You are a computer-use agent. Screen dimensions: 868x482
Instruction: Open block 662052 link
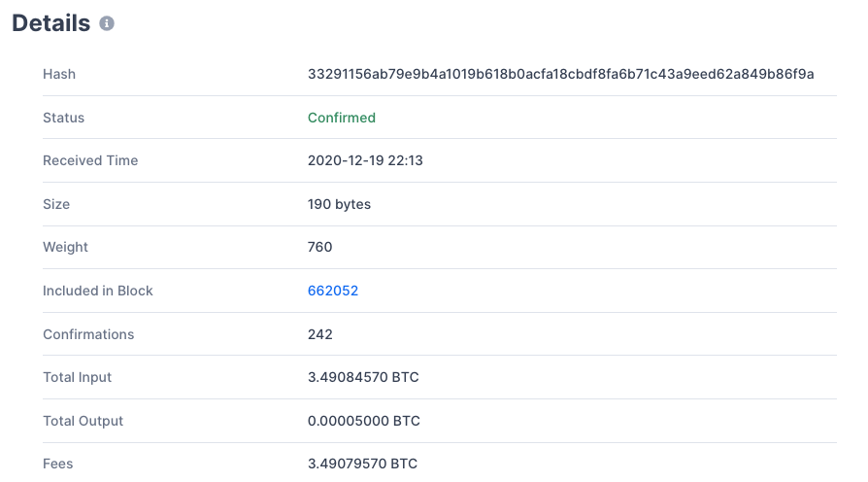[333, 291]
